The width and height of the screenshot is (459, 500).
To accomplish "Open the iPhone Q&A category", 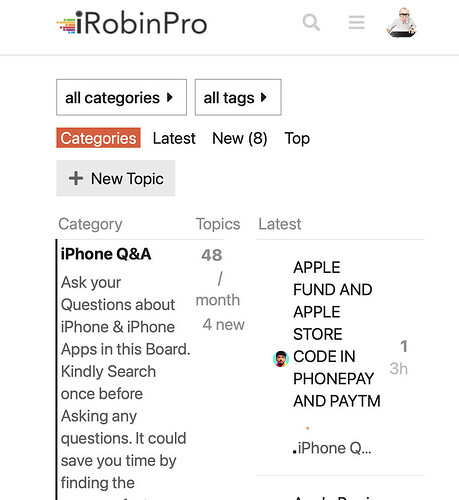I will pyautogui.click(x=106, y=254).
